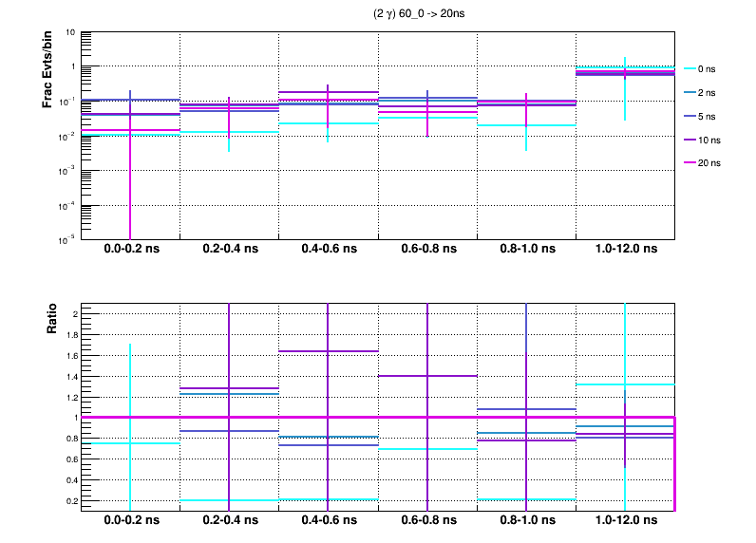Click 0.4-0.6 ns label under upper plot
Viewport: 756px width, 543px height.
click(x=328, y=250)
